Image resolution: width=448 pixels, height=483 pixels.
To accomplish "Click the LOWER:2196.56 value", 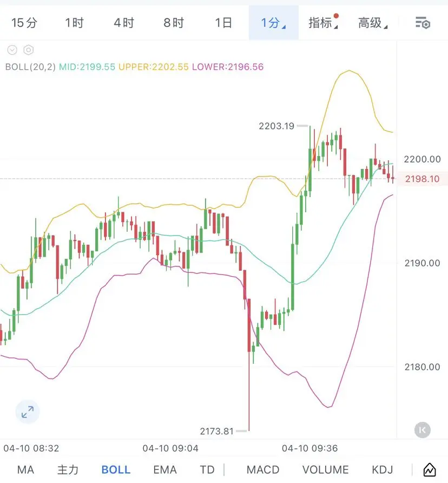I will click(228, 67).
